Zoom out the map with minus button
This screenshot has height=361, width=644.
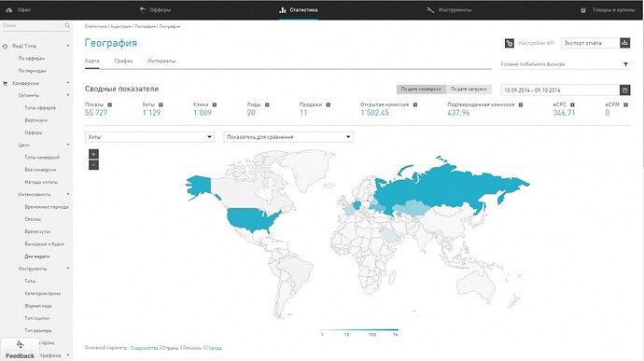click(93, 165)
